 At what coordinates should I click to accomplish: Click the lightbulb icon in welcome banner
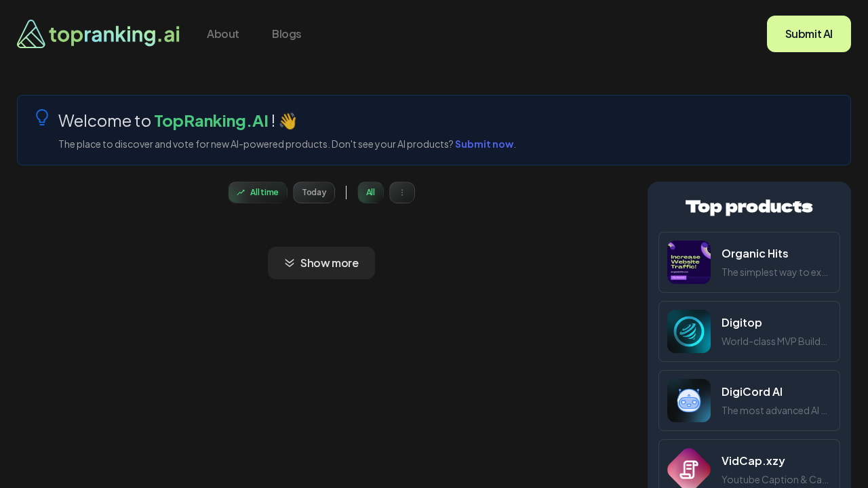click(41, 117)
